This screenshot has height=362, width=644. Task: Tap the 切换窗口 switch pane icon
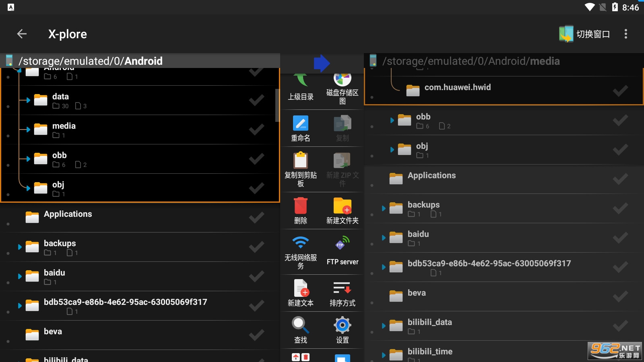click(x=566, y=34)
